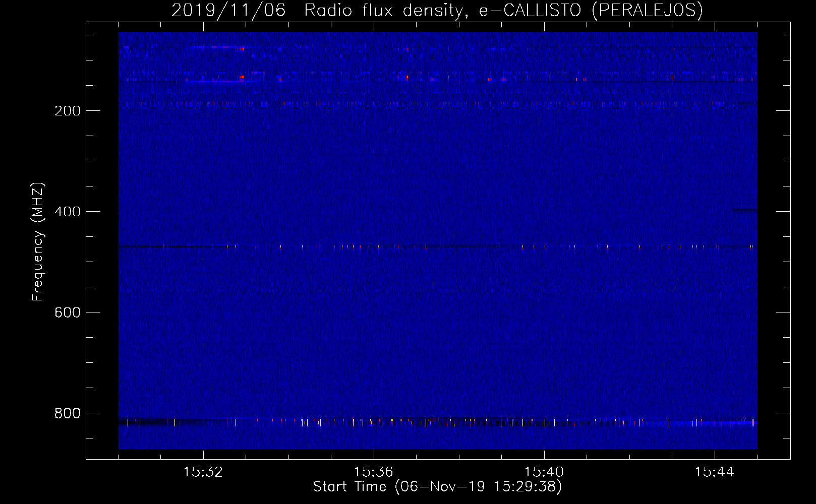The width and height of the screenshot is (816, 504).
Task: Click the 'Start Time (06-Nov-19 15:29:38)' x-axis label
Action: (x=437, y=487)
